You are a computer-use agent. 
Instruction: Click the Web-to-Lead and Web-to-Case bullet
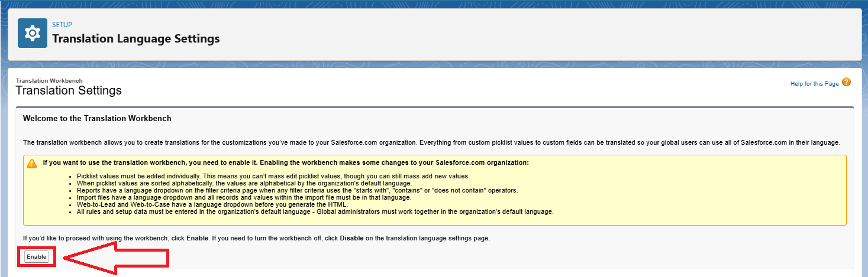point(212,204)
